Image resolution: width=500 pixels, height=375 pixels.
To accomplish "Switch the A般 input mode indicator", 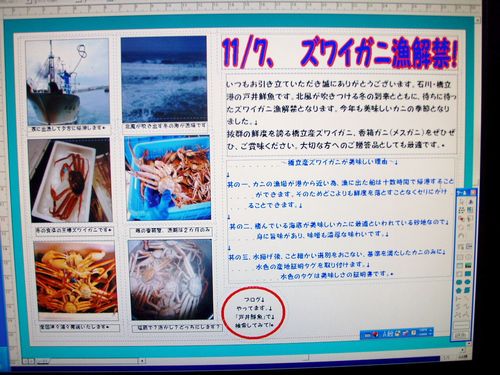I will [387, 334].
